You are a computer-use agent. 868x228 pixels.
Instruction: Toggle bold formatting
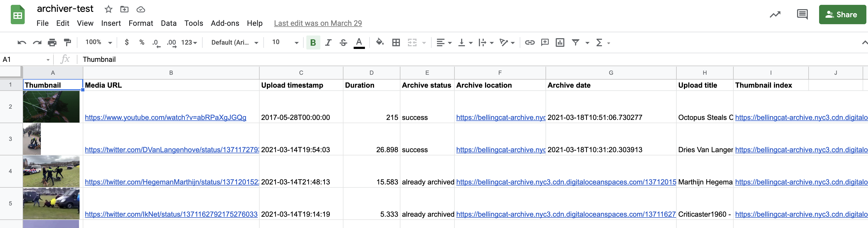[313, 42]
